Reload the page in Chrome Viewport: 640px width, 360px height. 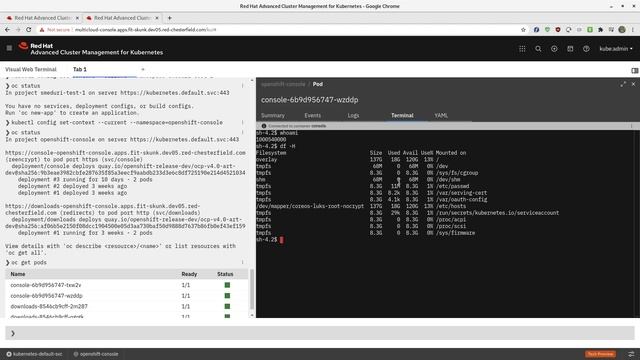29,29
